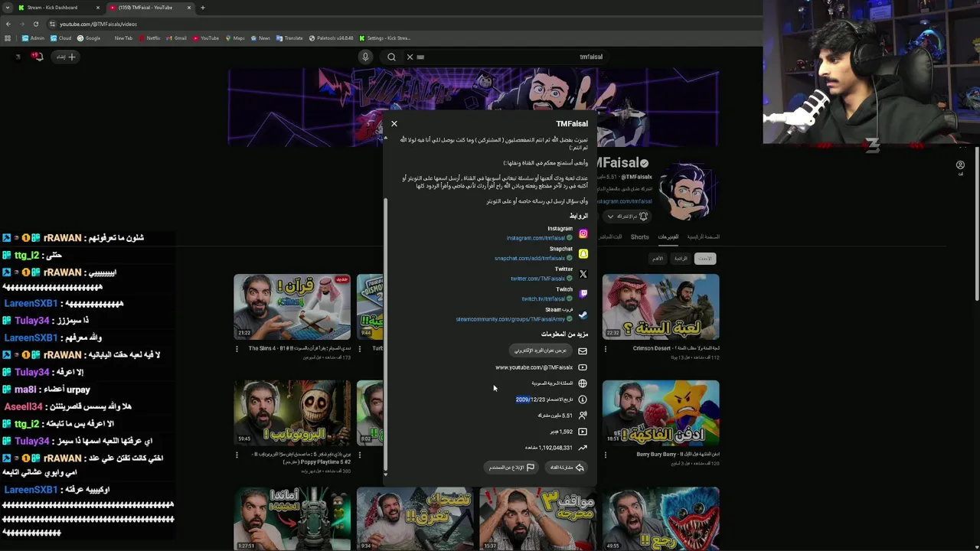Open the Gmail bookmark
980x551 pixels.
177,37
